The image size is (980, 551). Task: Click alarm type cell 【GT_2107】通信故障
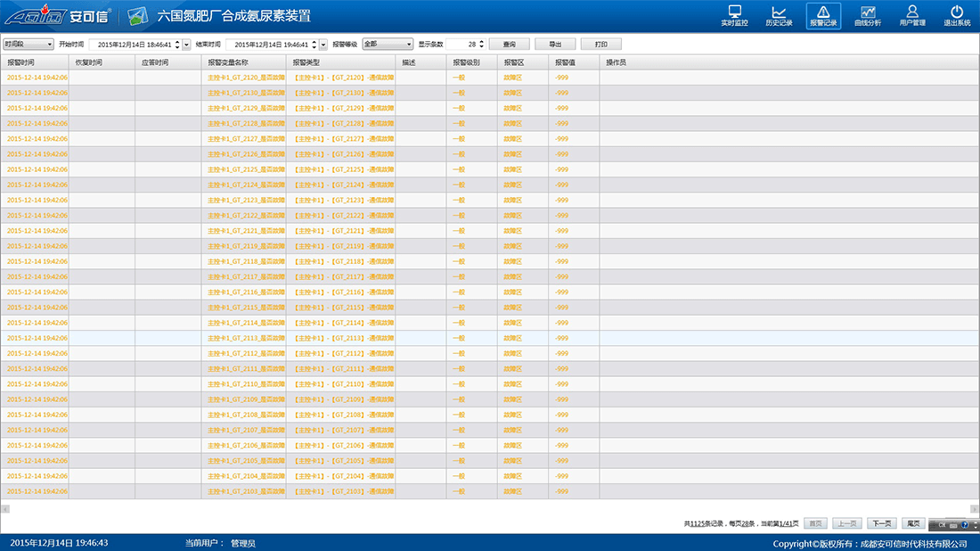pos(344,430)
